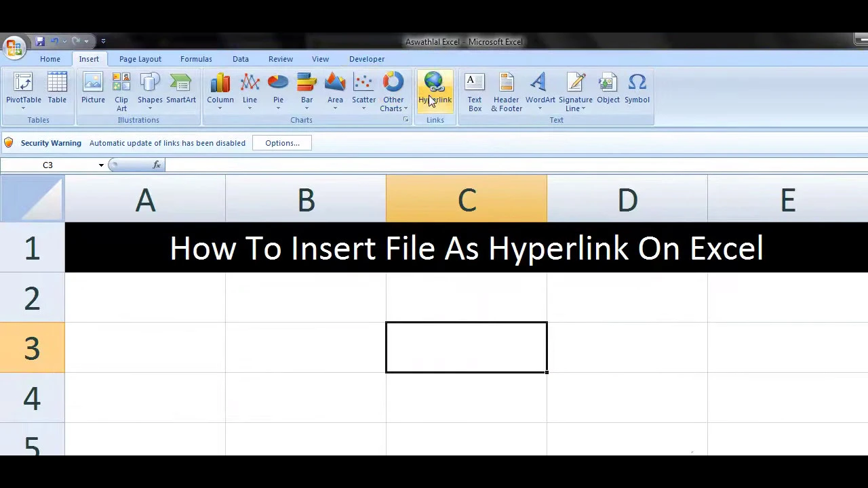
Task: Open the Shapes gallery
Action: point(150,92)
